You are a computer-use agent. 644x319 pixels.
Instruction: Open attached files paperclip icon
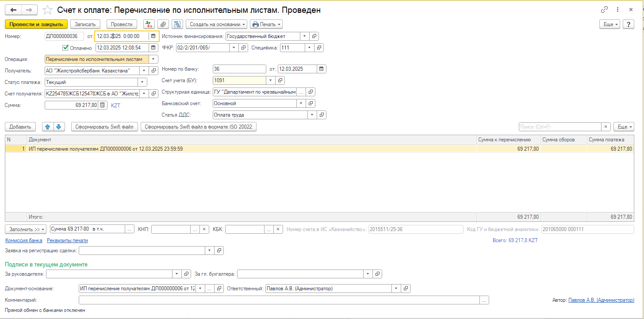point(163,24)
